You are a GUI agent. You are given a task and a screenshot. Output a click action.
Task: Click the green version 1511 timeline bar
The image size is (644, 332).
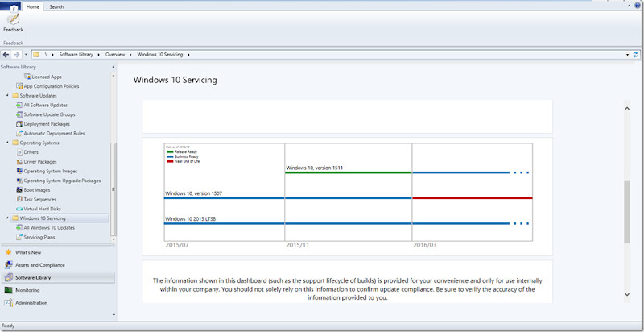(x=348, y=172)
